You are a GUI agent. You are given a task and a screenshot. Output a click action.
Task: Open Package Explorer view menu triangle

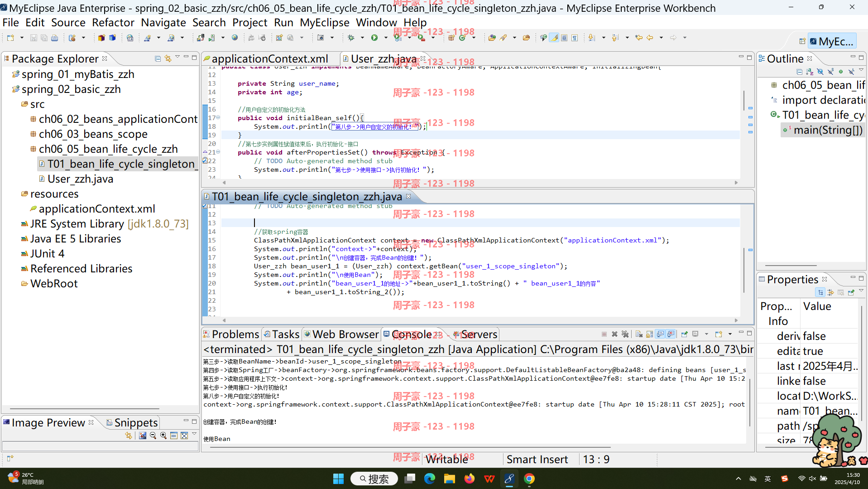(x=177, y=58)
